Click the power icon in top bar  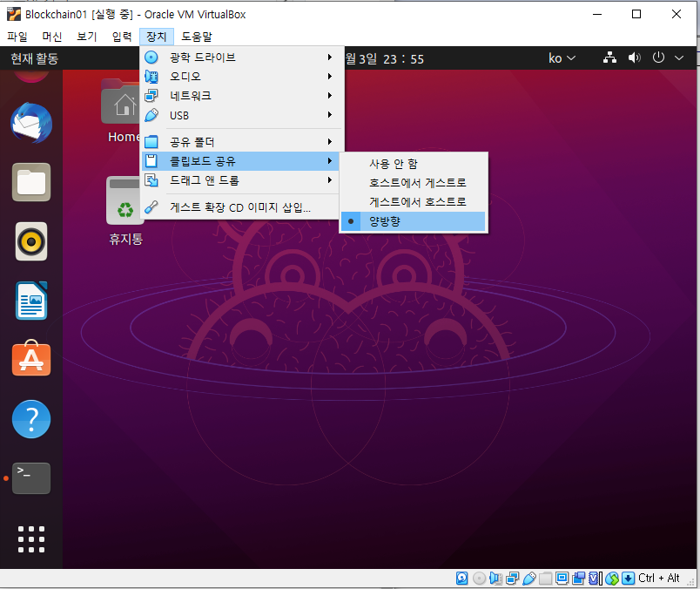[x=658, y=58]
